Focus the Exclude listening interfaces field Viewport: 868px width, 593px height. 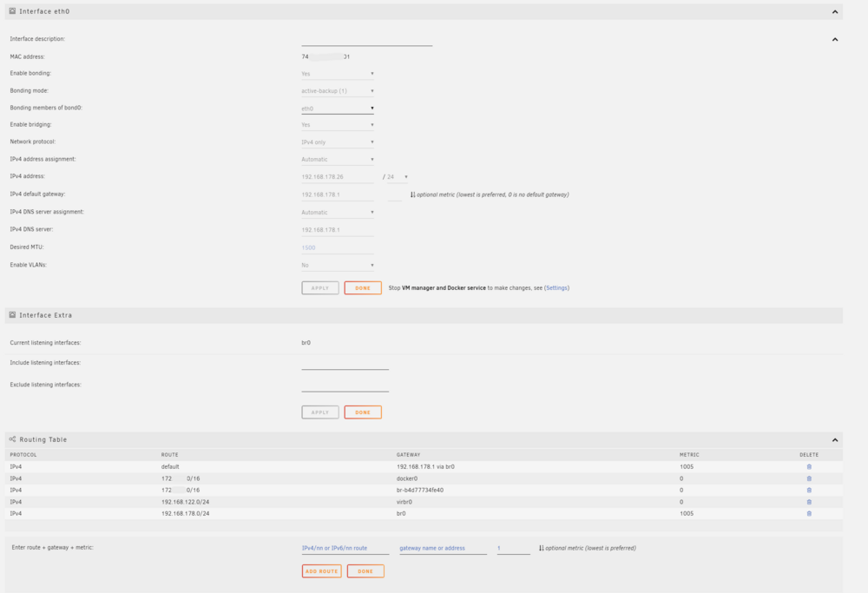[345, 385]
